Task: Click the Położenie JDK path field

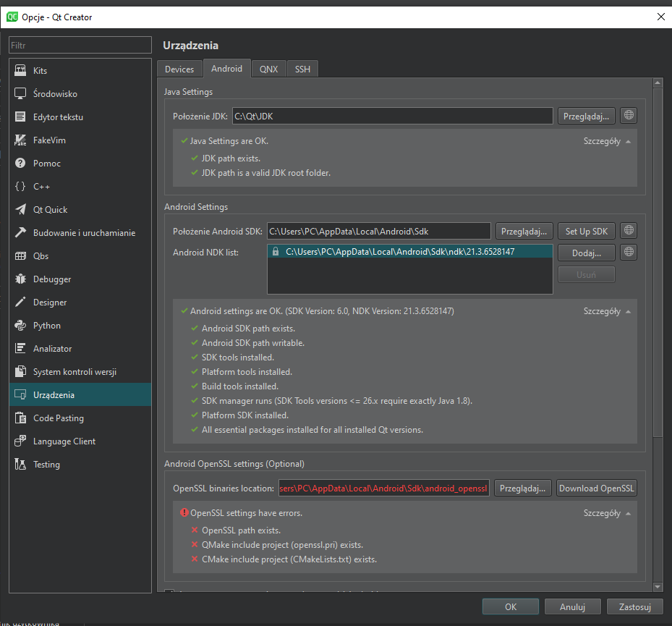Action: 393,117
